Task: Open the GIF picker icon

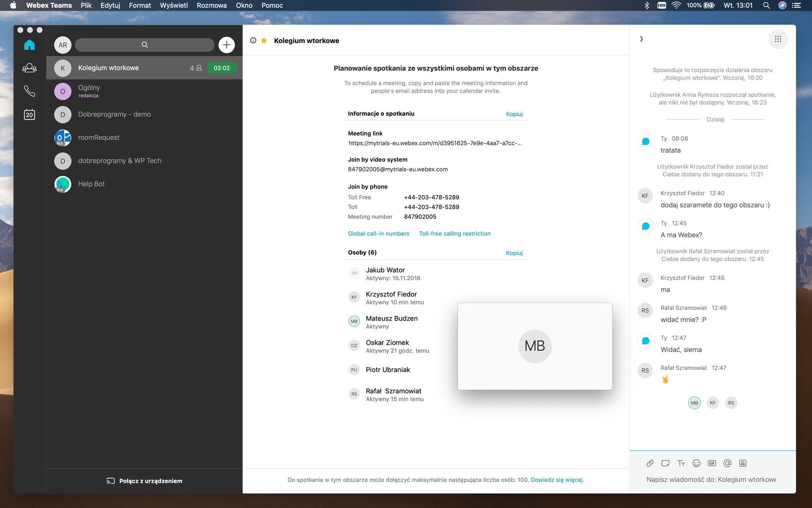Action: click(712, 463)
